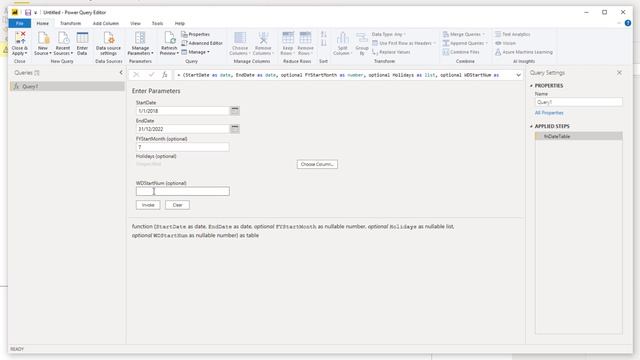Switch to the Transform ribbon tab
The height and width of the screenshot is (360, 640).
point(70,23)
